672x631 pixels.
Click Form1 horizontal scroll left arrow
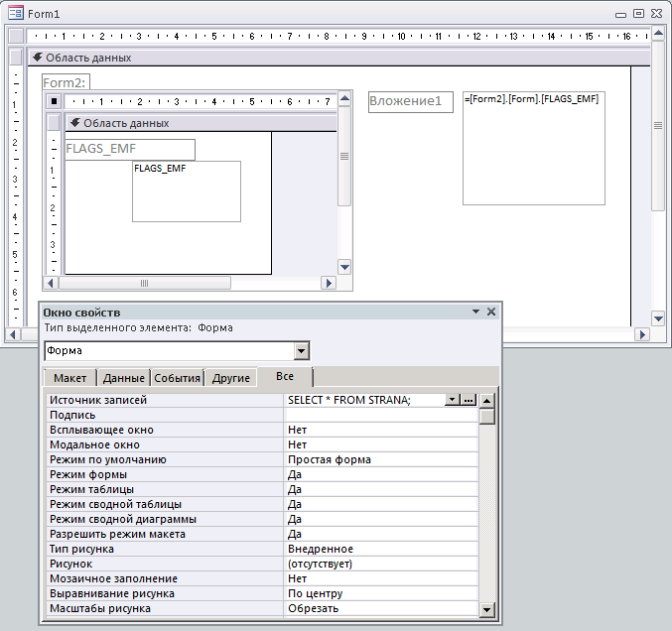[13, 334]
